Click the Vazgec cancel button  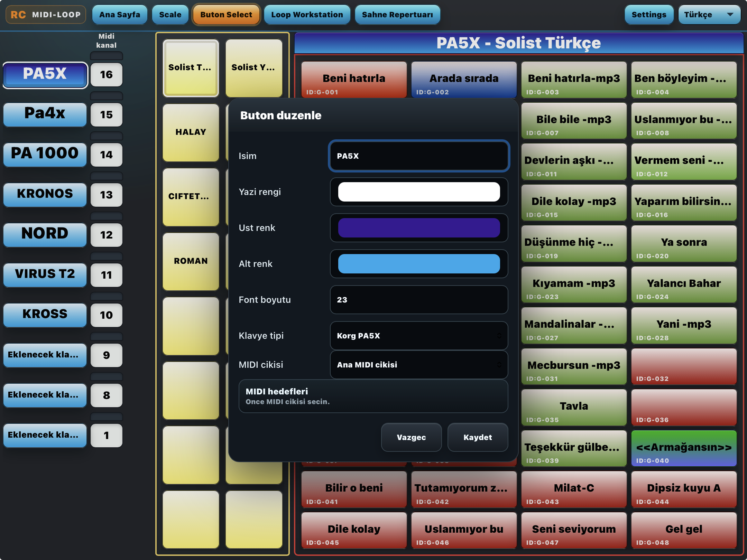[x=411, y=437]
